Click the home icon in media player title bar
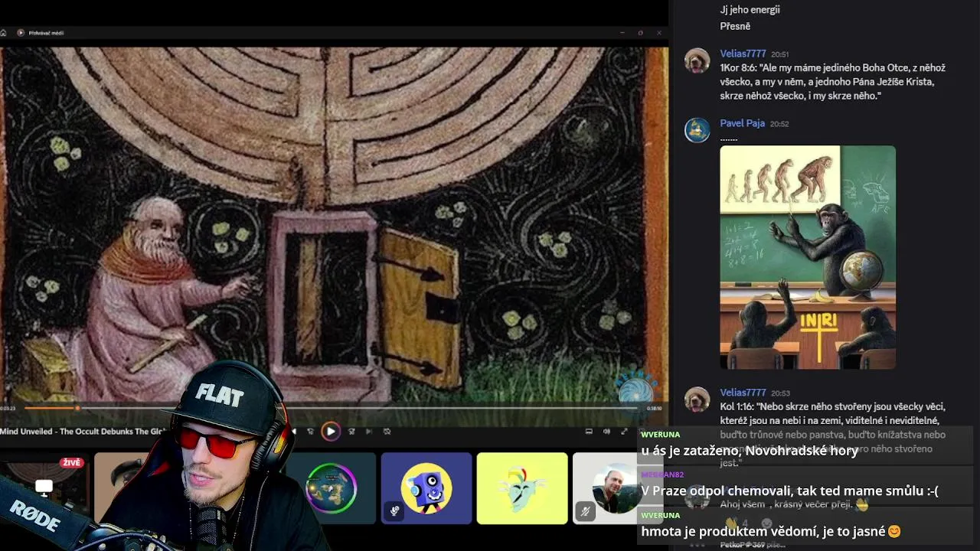 4,33
